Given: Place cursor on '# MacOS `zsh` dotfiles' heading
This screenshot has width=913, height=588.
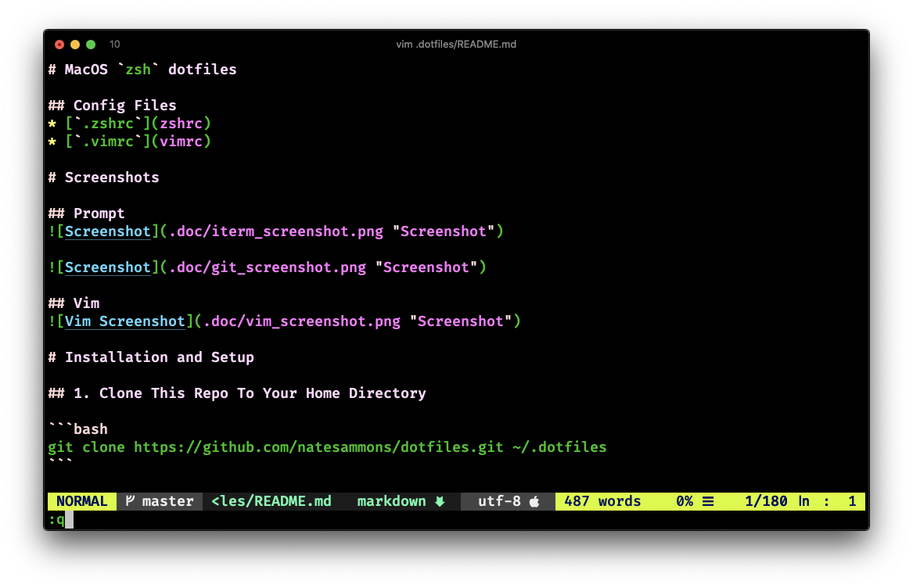Looking at the screenshot, I should point(142,70).
